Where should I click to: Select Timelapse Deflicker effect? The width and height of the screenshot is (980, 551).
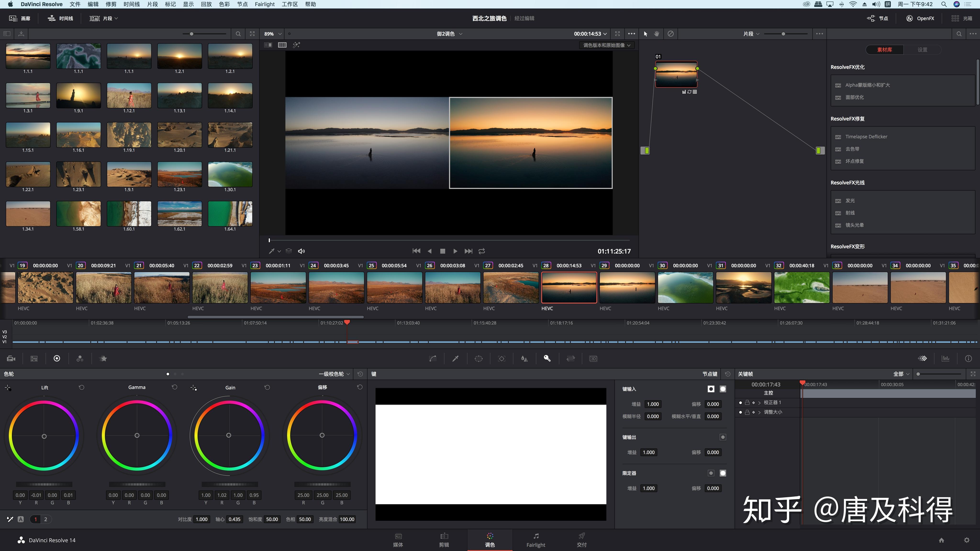tap(866, 137)
